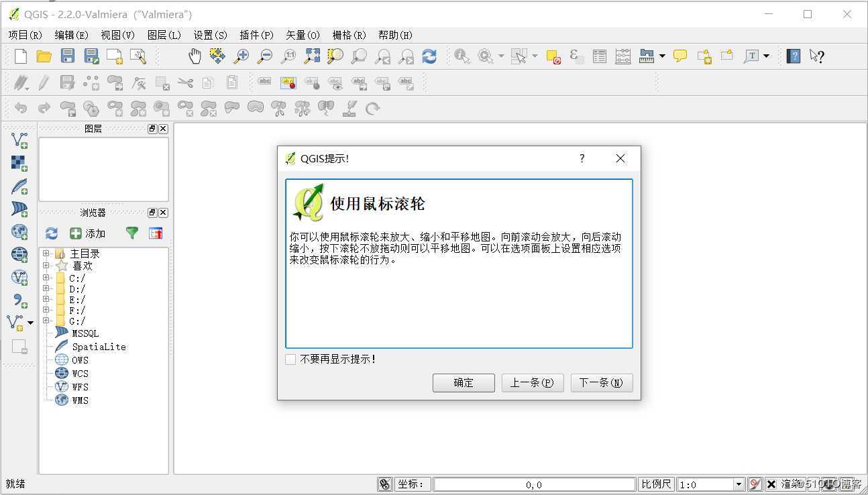
Task: Click Add Raster Layer checkerboard icon
Action: [19, 163]
